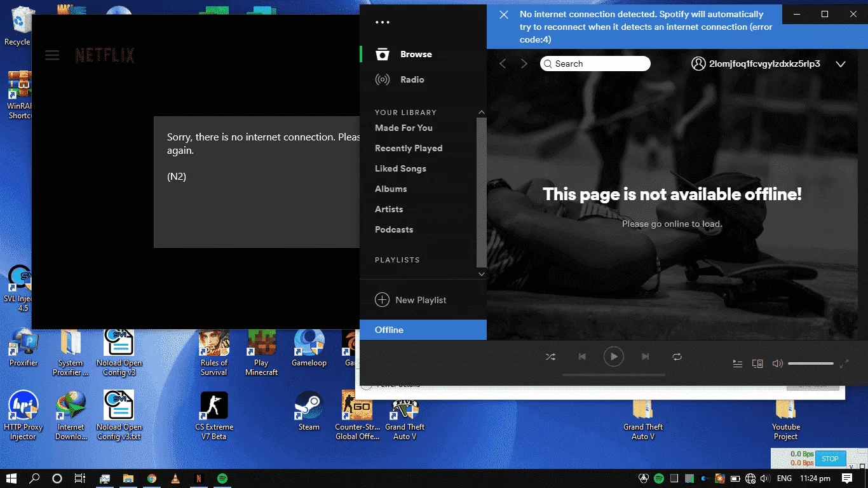The width and height of the screenshot is (868, 488).
Task: Show Artists in Spotify library
Action: pos(389,209)
